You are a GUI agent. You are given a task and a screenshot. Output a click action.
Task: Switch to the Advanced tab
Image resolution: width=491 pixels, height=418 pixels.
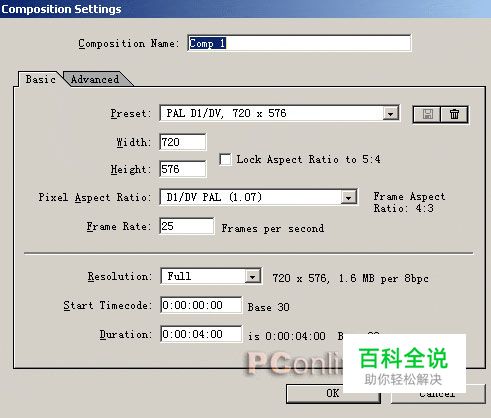coord(95,79)
